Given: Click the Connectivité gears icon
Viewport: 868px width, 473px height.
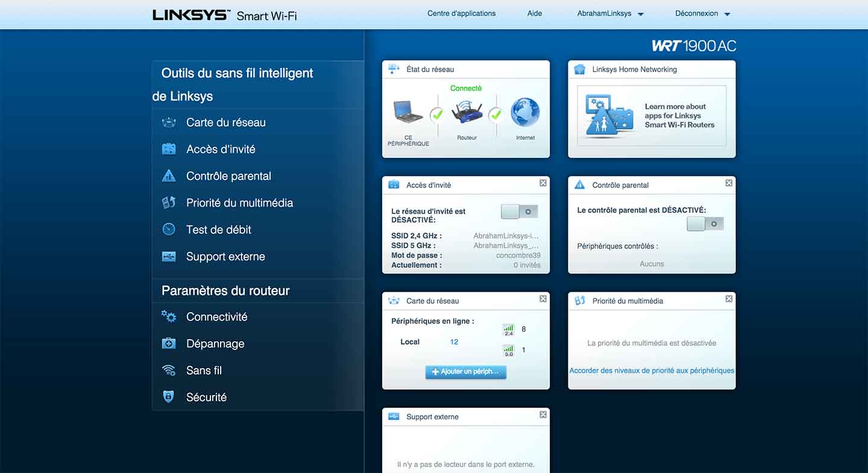Looking at the screenshot, I should point(169,316).
